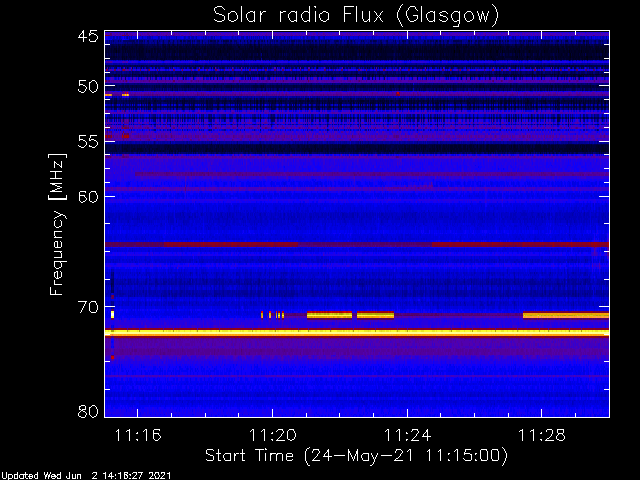This screenshot has height=480, width=640.
Task: Click the 60 frequency tick label
Action: (x=88, y=197)
